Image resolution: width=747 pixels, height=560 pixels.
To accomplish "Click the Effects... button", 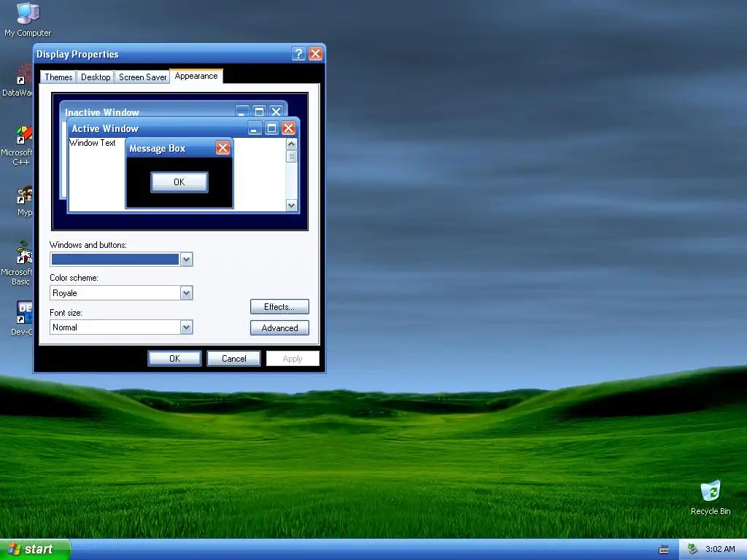I will (x=279, y=307).
